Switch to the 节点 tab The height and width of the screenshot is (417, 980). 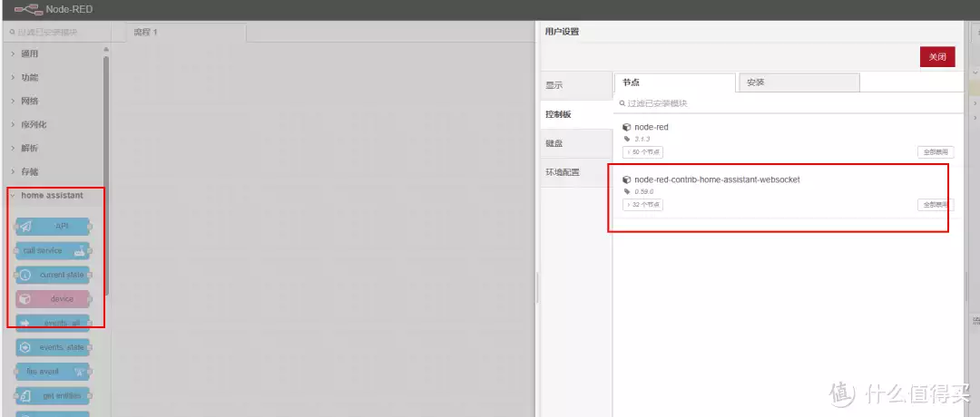pos(675,83)
